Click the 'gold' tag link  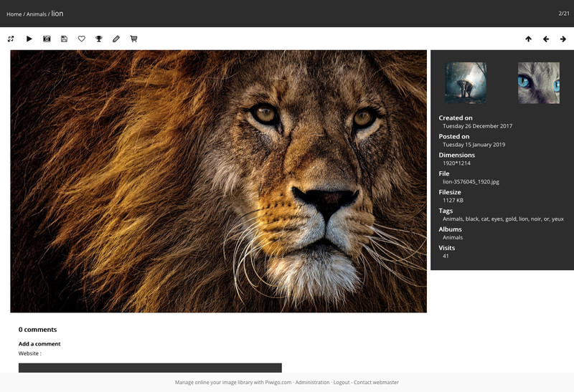coord(510,219)
